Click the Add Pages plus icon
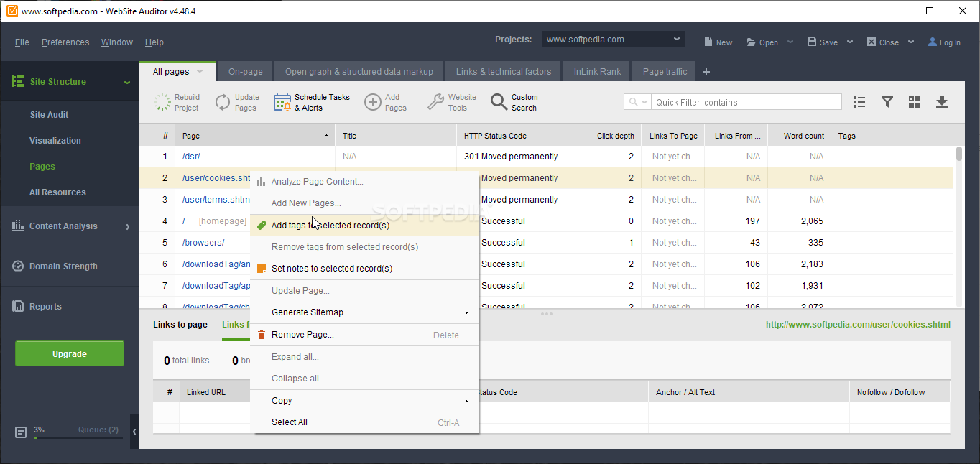The height and width of the screenshot is (464, 980). [372, 102]
